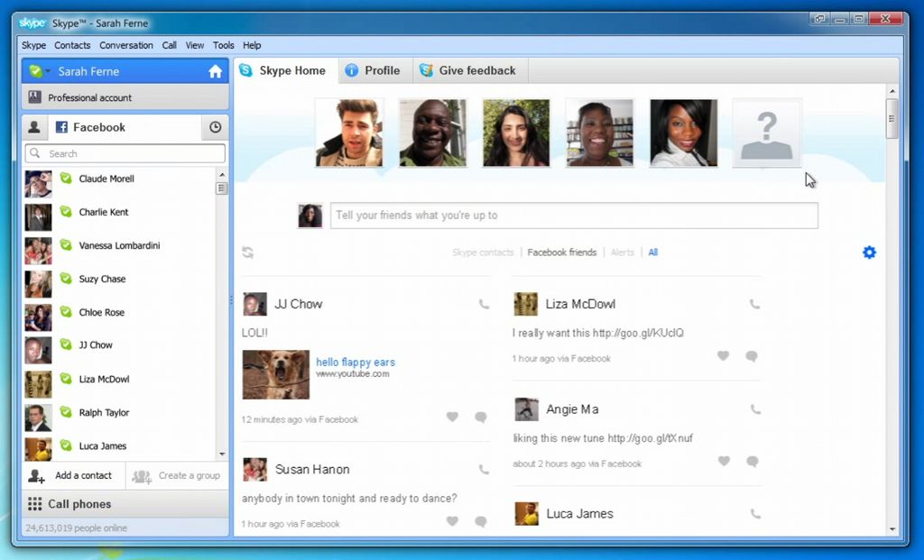The width and height of the screenshot is (924, 560).
Task: Like Susan Hanon's post
Action: coord(452,521)
